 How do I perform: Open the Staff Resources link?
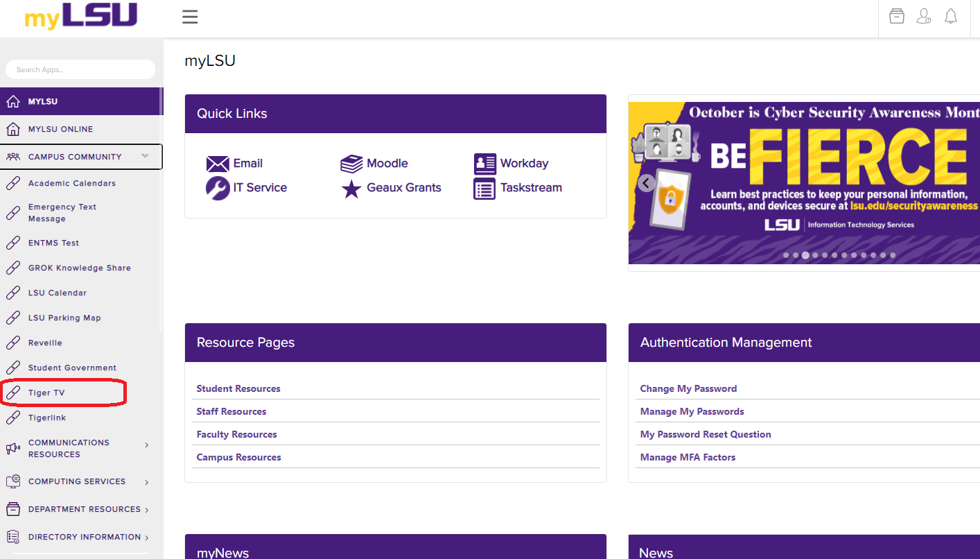coord(231,411)
